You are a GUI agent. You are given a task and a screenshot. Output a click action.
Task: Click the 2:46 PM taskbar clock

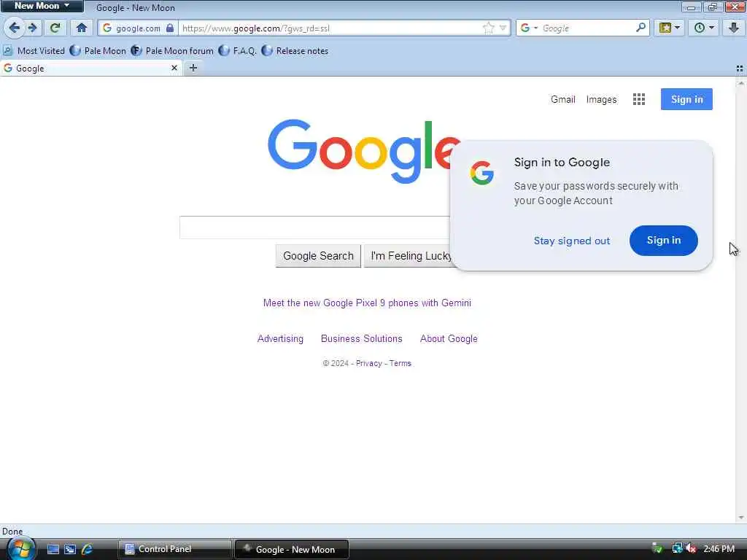click(x=719, y=549)
